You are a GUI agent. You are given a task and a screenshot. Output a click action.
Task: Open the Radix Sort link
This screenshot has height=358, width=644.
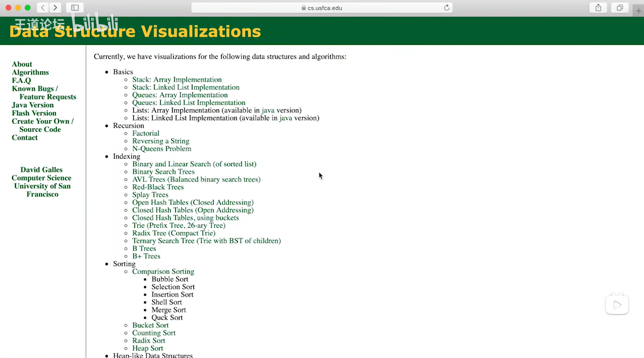149,341
